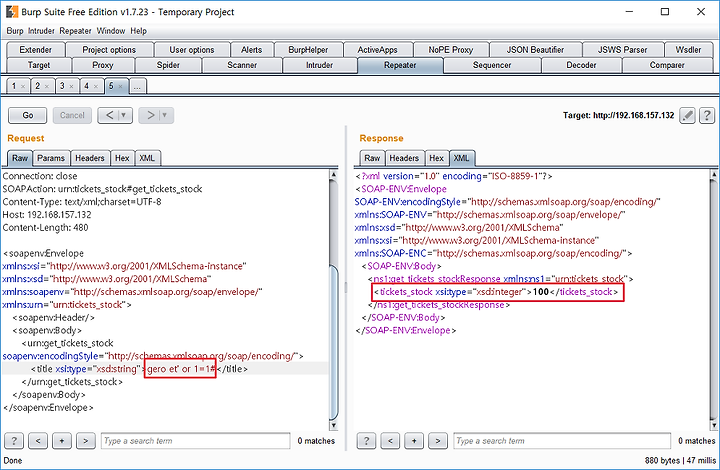The height and width of the screenshot is (470, 720).
Task: Click response search plus options button
Action: point(414,441)
